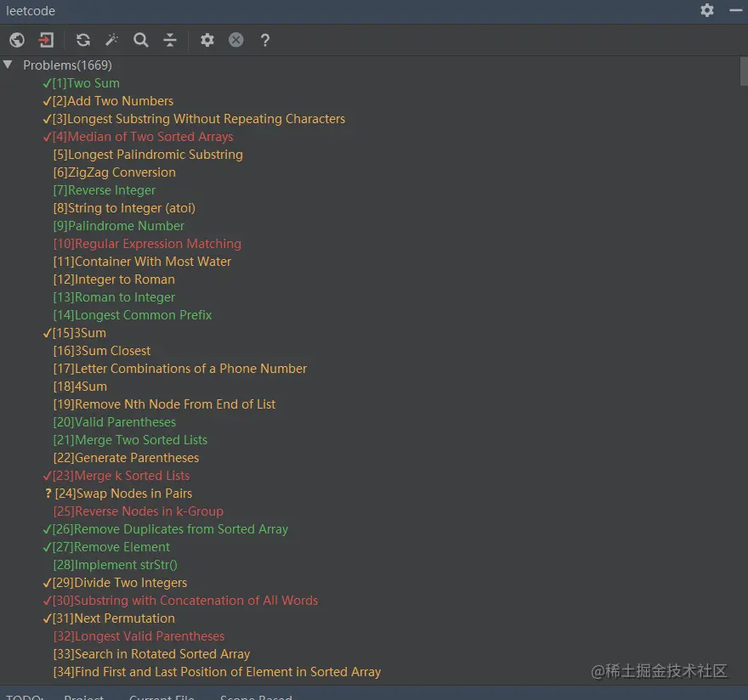The width and height of the screenshot is (748, 700).
Task: Select [12]Integer to Roman
Action: (114, 279)
